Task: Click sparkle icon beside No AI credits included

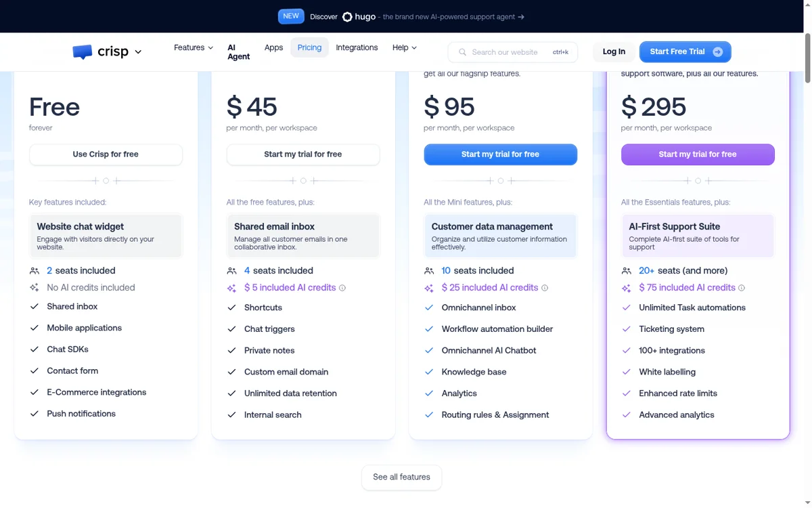Action: tap(35, 288)
